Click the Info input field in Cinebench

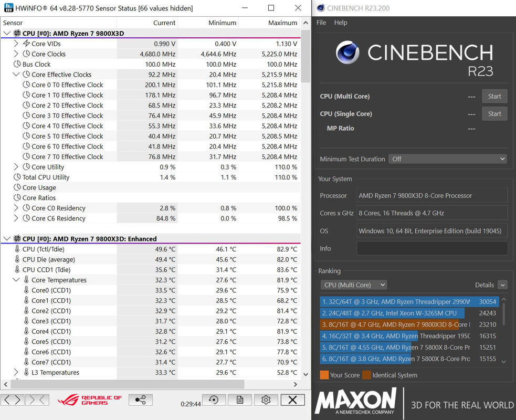click(432, 248)
